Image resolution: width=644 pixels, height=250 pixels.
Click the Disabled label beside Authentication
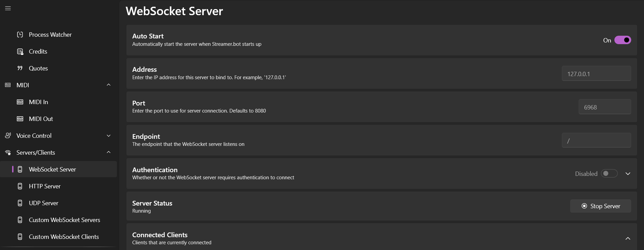coord(586,174)
